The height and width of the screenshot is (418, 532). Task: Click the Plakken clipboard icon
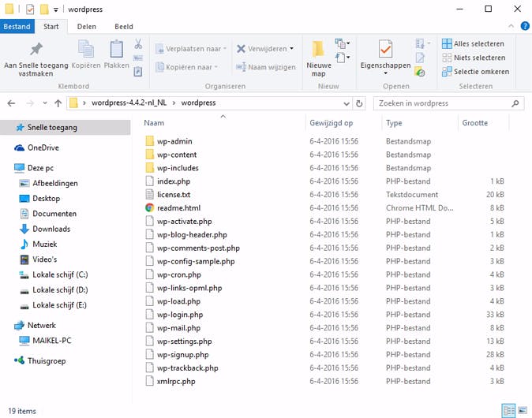(116, 49)
